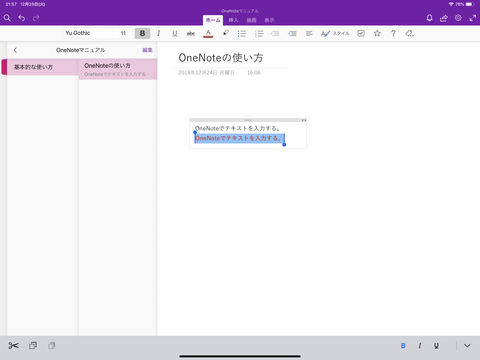Image resolution: width=480 pixels, height=360 pixels.
Task: Insert a bulleted list
Action: (242, 33)
